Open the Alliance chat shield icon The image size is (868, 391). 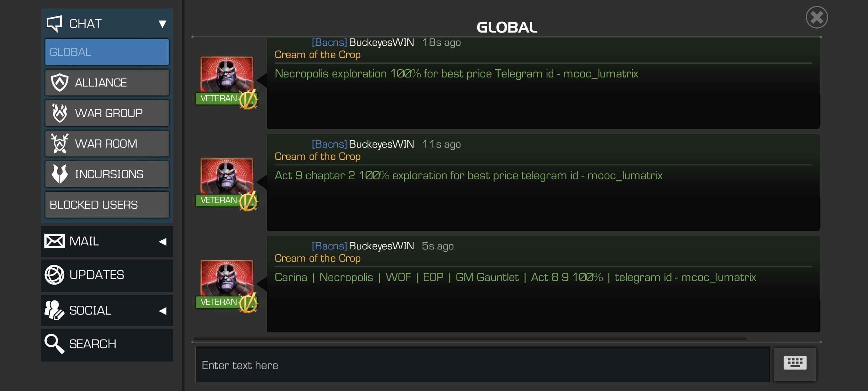coord(60,82)
